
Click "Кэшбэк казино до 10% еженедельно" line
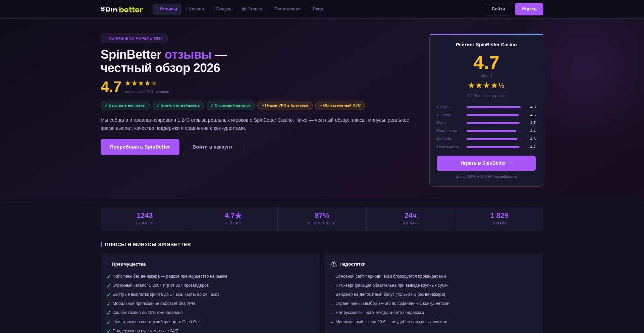point(148,313)
